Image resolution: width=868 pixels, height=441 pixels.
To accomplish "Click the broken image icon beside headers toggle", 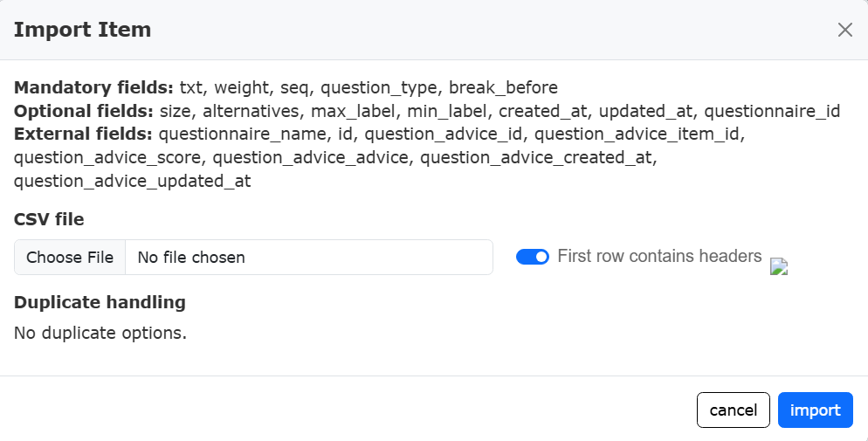I will pos(779,267).
